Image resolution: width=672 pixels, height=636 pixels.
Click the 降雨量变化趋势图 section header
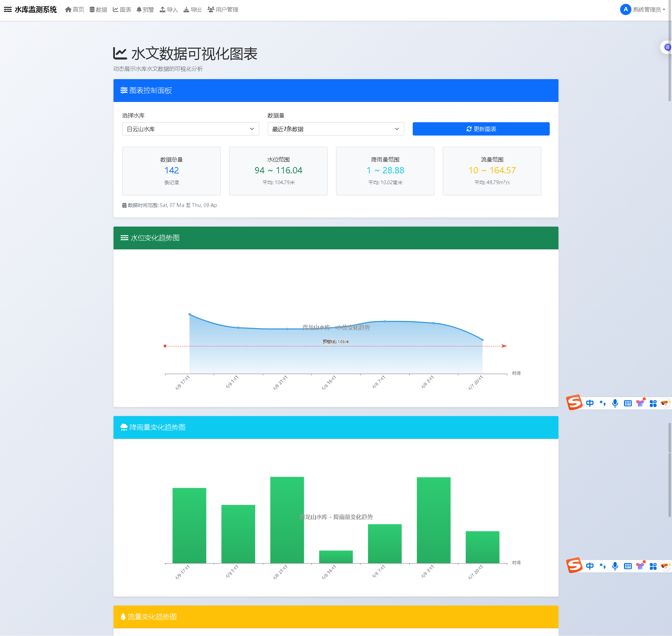point(336,427)
